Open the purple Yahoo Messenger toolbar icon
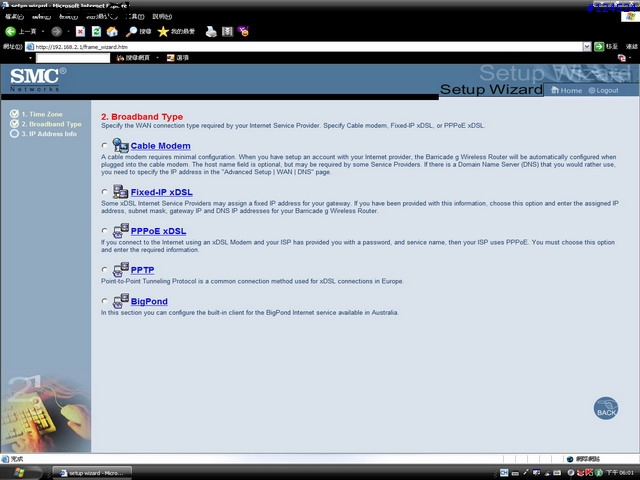 coord(244,31)
